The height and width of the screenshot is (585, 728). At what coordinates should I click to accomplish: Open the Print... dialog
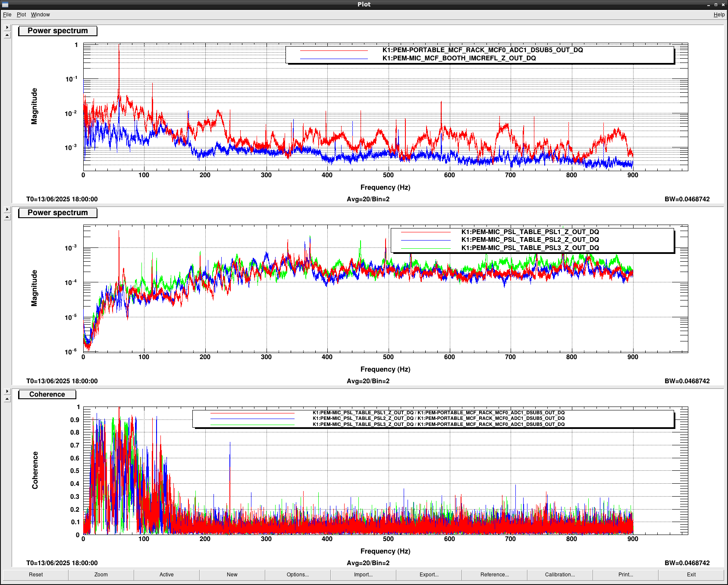click(x=626, y=575)
